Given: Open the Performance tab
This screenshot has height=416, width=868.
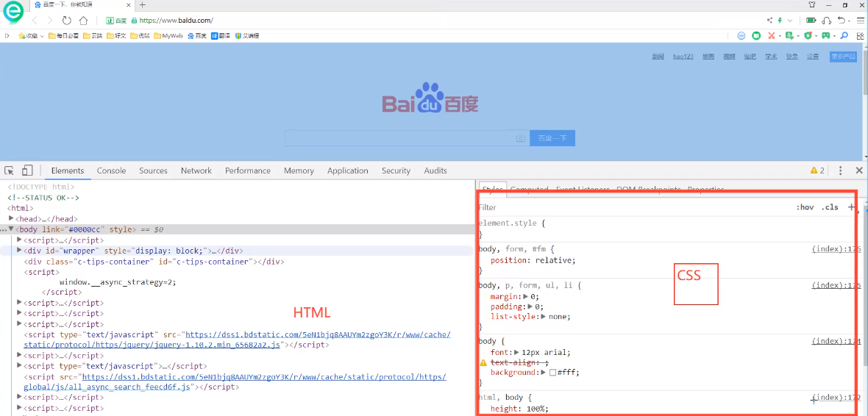Looking at the screenshot, I should tap(247, 171).
